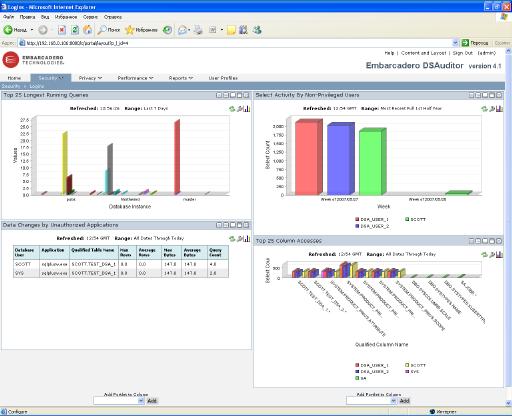Open the User Profiles tab

coord(223,78)
